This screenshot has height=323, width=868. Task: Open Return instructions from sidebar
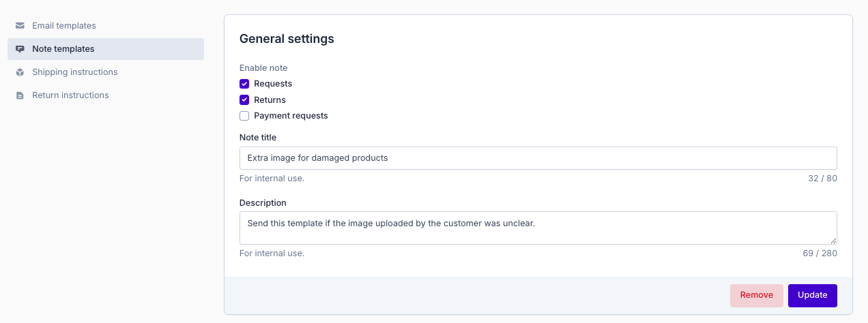70,95
